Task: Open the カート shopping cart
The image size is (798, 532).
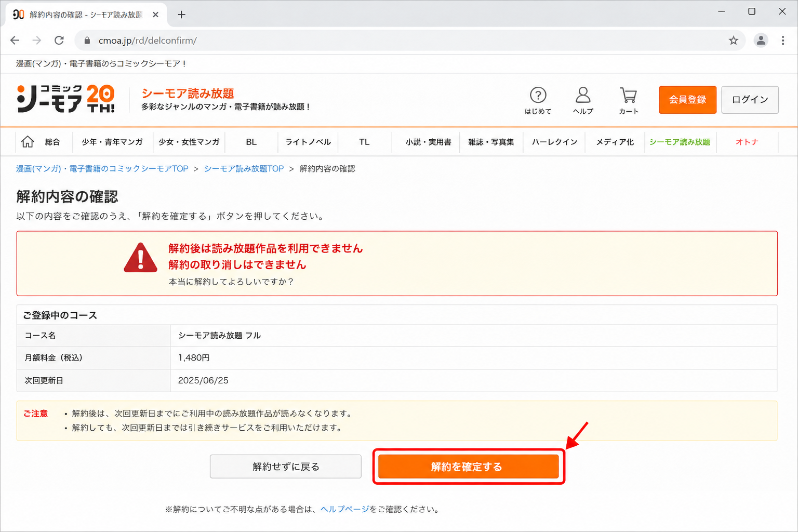Action: (x=629, y=100)
